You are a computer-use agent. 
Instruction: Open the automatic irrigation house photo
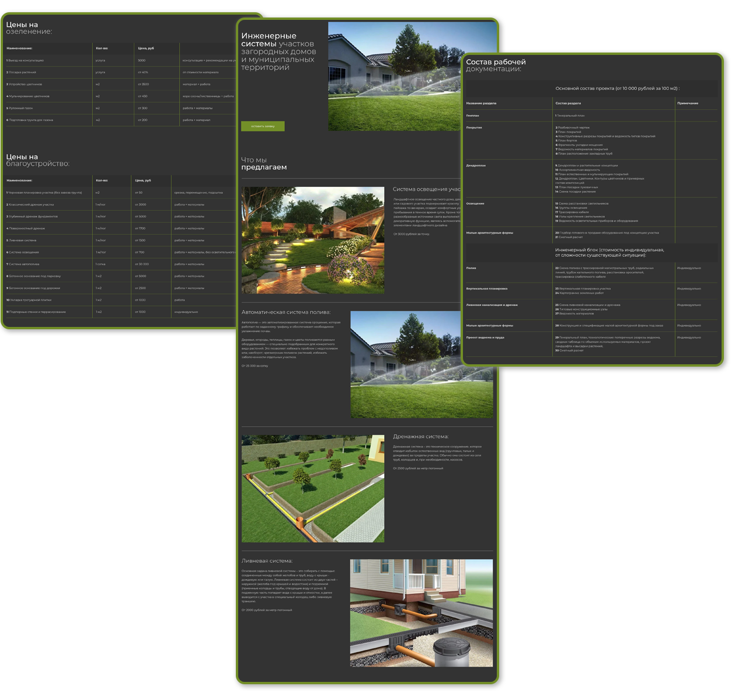[422, 364]
